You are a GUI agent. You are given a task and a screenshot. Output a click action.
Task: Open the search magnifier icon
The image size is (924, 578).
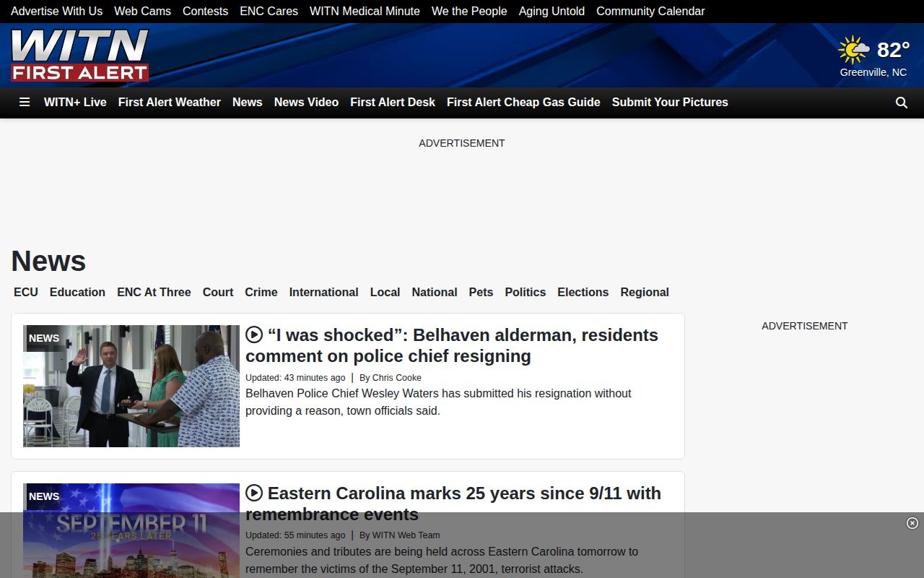[x=902, y=103]
